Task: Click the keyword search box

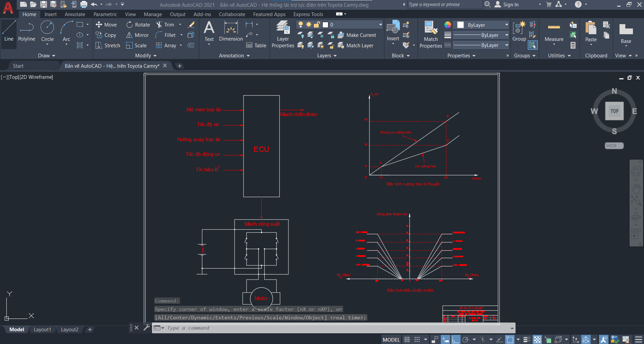Action: tap(444, 4)
